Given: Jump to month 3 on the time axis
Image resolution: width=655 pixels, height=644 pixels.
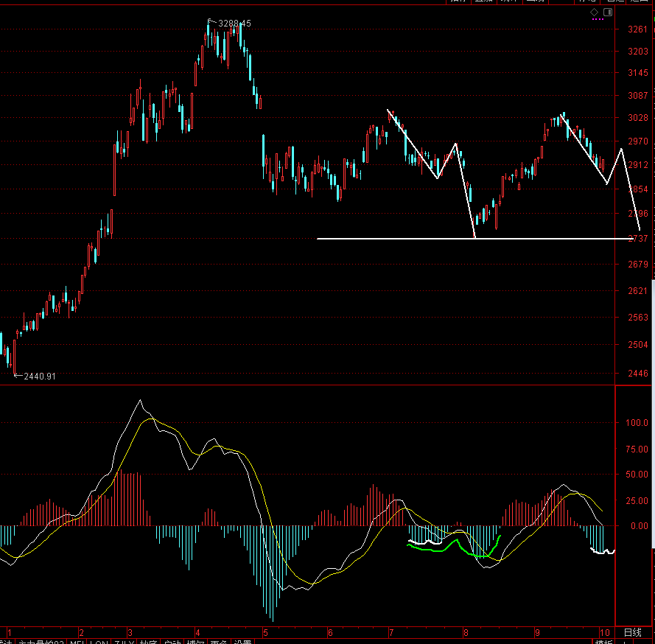Looking at the screenshot, I should coord(130,632).
